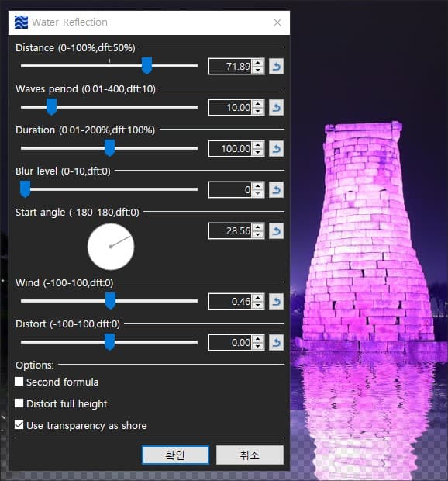Click the Distort slider handle
The height and width of the screenshot is (481, 448).
[x=110, y=341]
